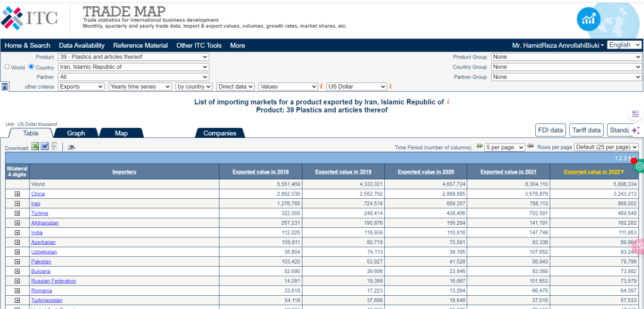The width and height of the screenshot is (644, 309).
Task: Open the by country dropdown
Action: point(194,87)
